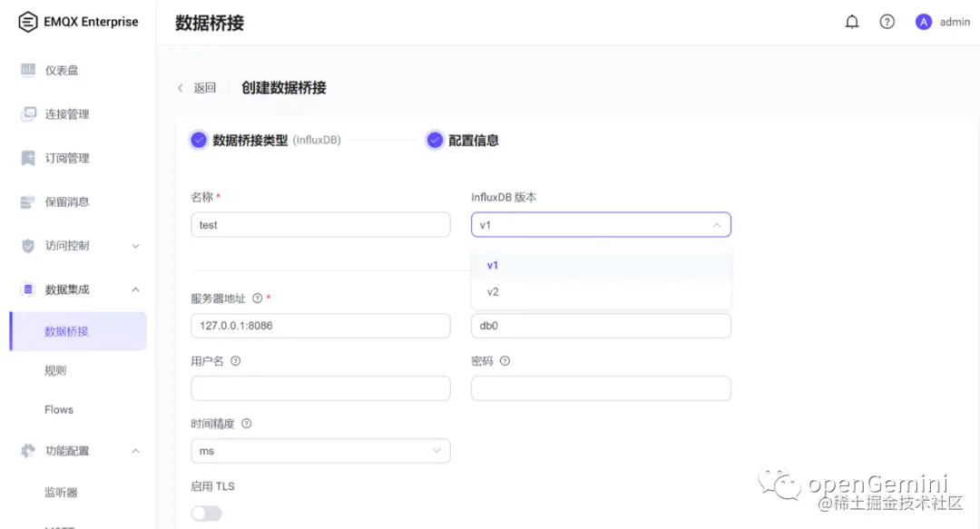This screenshot has height=529, width=980.
Task: Open the 时间精度 dropdown showing ms
Action: [320, 450]
